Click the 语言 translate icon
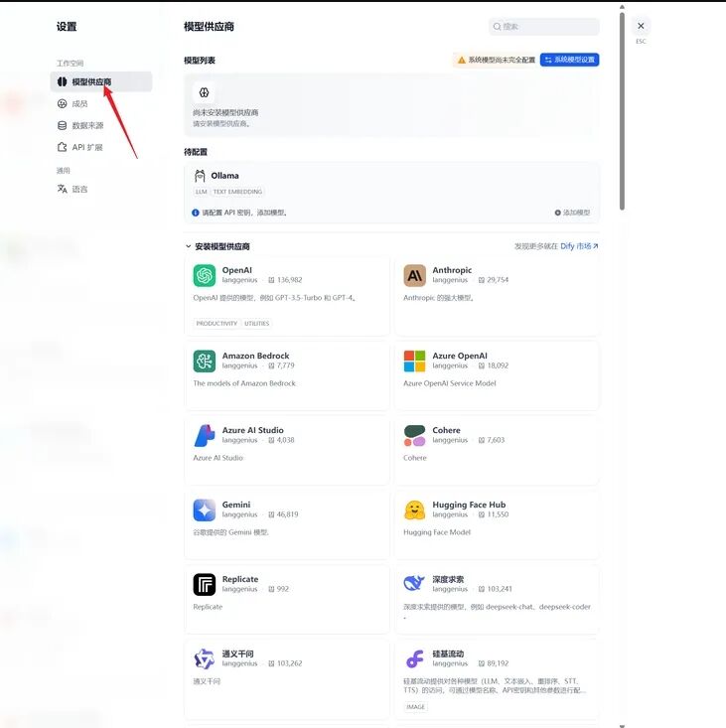 [x=63, y=189]
